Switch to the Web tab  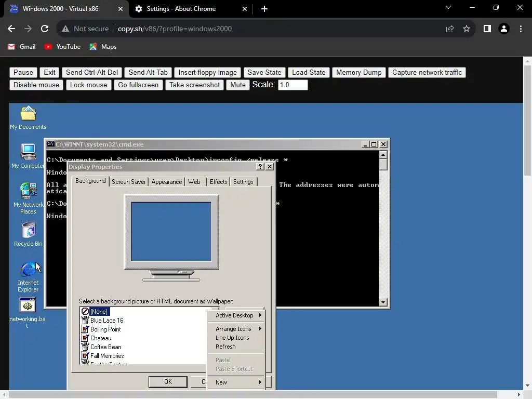point(194,182)
